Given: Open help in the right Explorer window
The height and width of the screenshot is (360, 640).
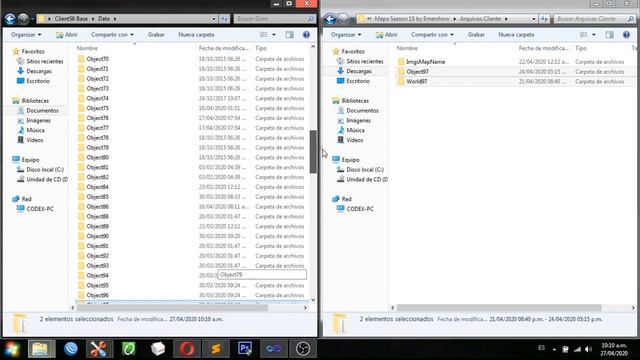Looking at the screenshot, I should pyautogui.click(x=626, y=35).
